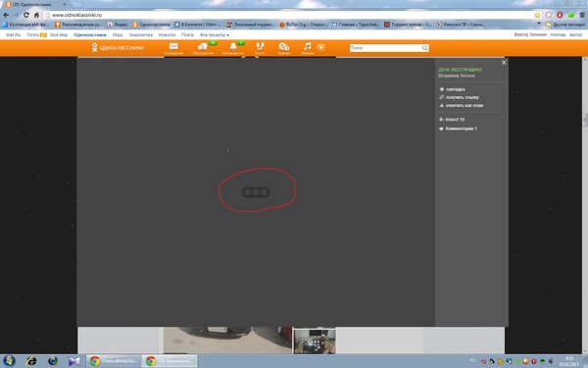Viewport: 588px width, 368px height.
Task: Click the Поиск search field in orange bar
Action: point(389,48)
